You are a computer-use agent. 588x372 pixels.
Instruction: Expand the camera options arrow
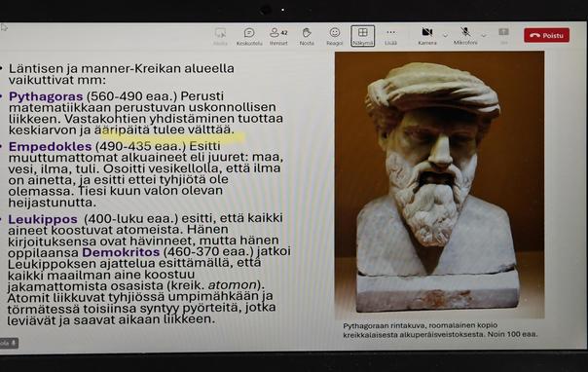click(446, 36)
